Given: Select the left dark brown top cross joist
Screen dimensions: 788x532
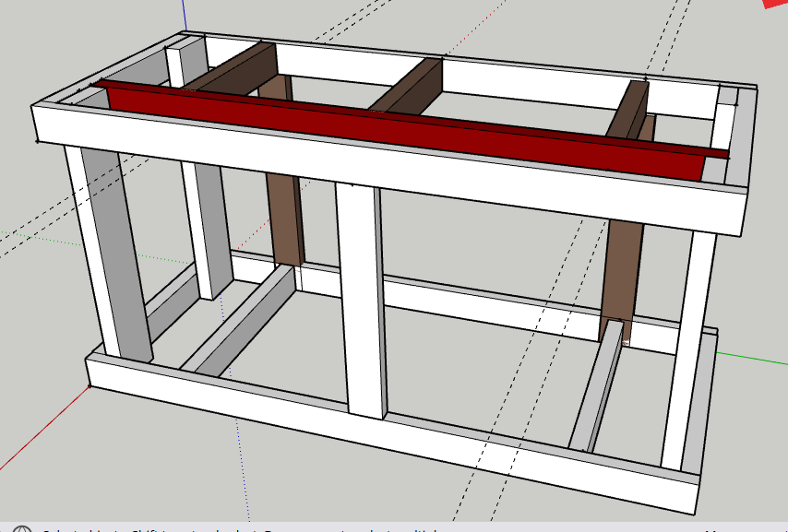Looking at the screenshot, I should (236, 70).
